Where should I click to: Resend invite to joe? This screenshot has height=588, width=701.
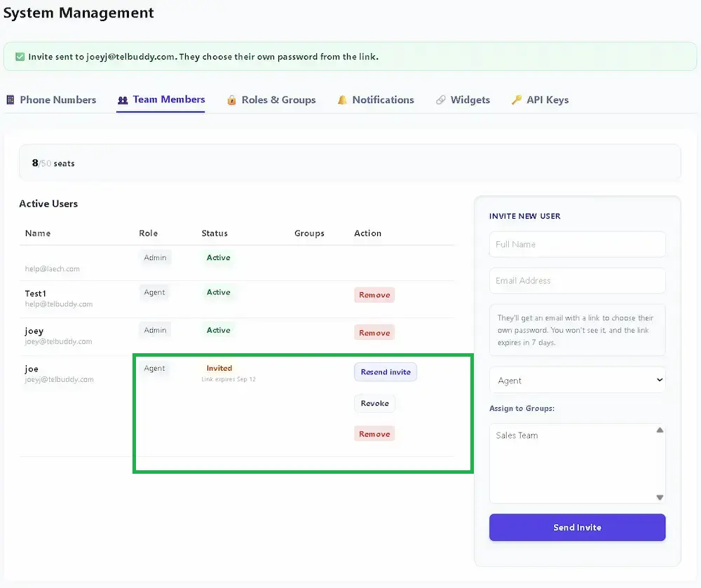pos(386,371)
